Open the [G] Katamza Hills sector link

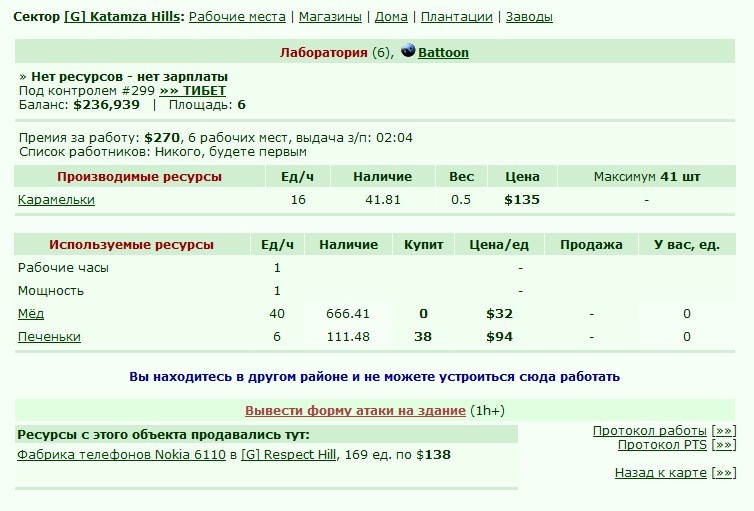click(x=122, y=17)
